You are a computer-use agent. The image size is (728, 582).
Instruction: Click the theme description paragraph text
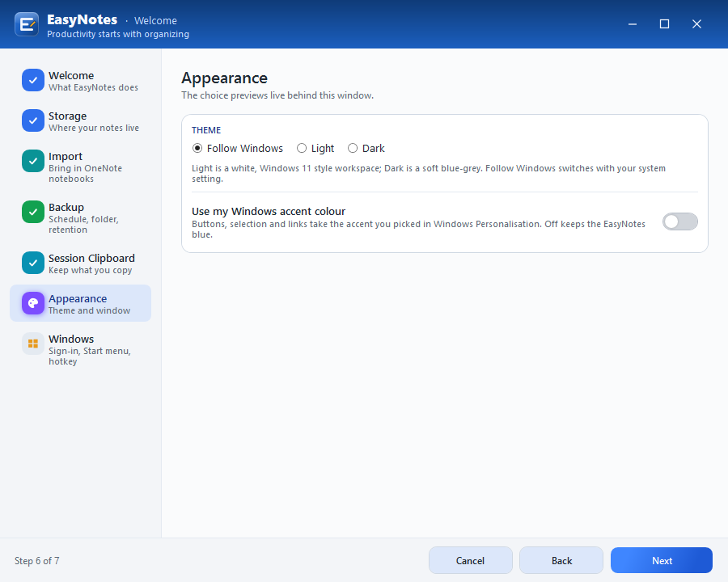(429, 173)
